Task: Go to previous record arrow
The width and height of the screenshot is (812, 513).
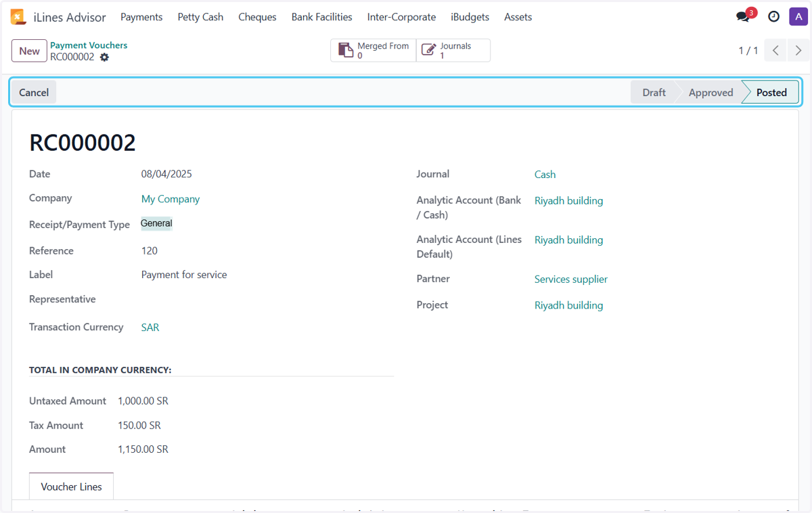Action: point(776,51)
